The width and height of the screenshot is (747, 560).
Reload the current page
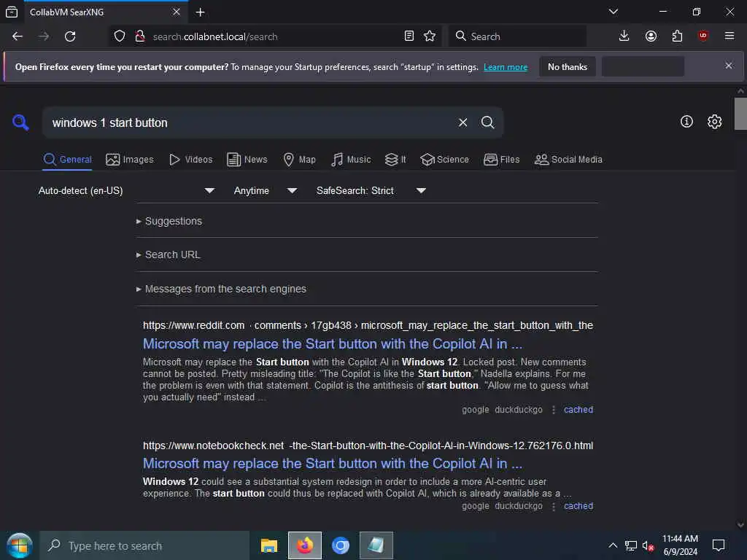[70, 36]
